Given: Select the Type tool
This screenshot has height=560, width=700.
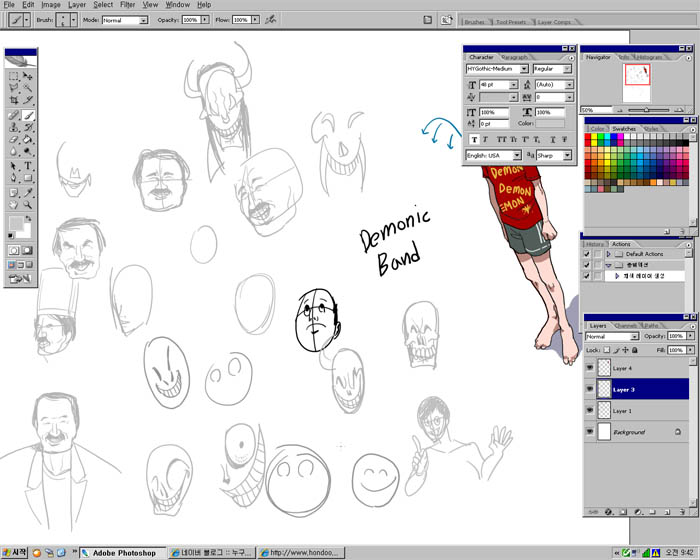Looking at the screenshot, I should pyautogui.click(x=28, y=166).
